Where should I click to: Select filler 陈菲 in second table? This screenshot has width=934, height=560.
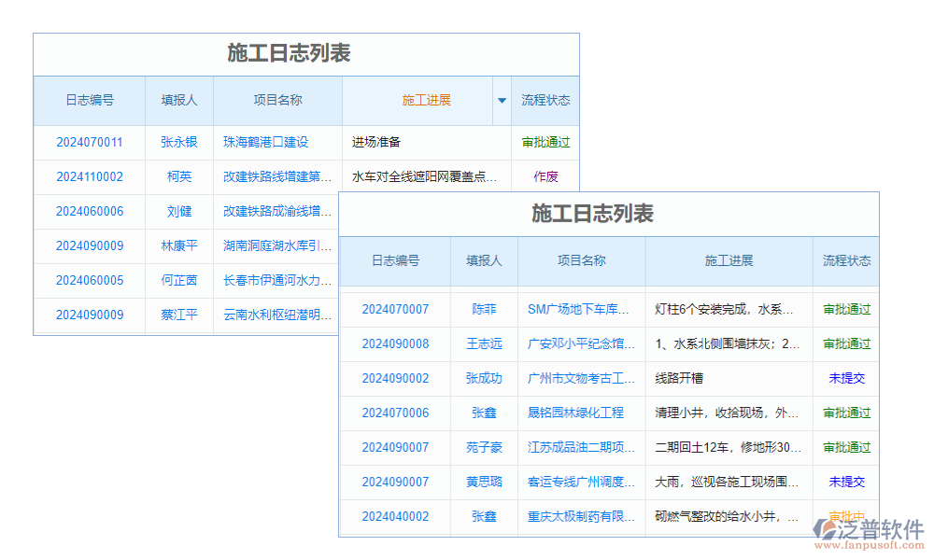[x=484, y=309]
